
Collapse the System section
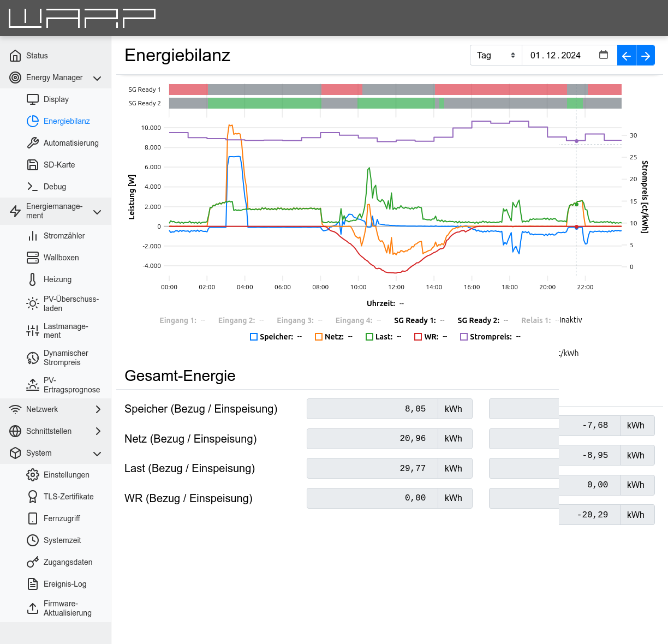[55, 454]
